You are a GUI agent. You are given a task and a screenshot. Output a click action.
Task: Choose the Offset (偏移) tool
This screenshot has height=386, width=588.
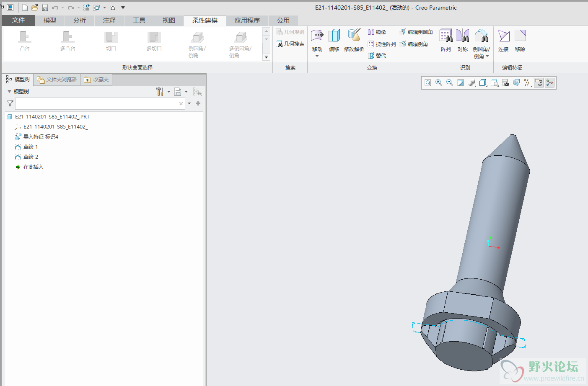pyautogui.click(x=334, y=40)
